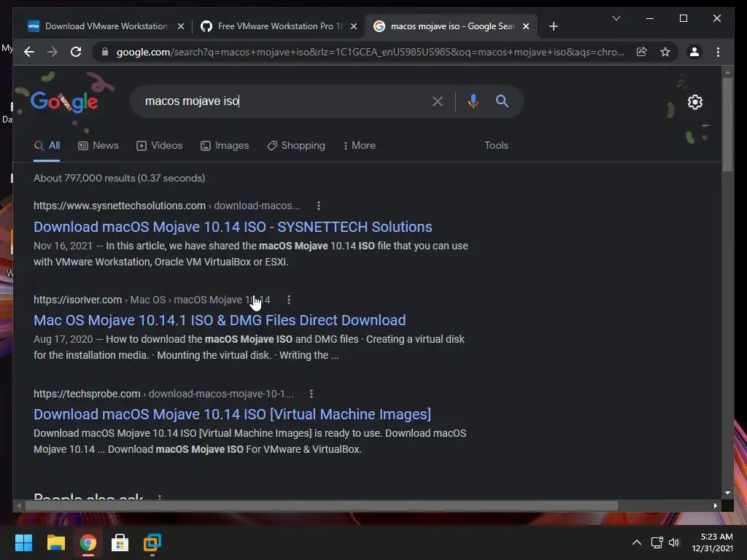Click Chrome icon in taskbar
747x560 pixels.
[88, 542]
